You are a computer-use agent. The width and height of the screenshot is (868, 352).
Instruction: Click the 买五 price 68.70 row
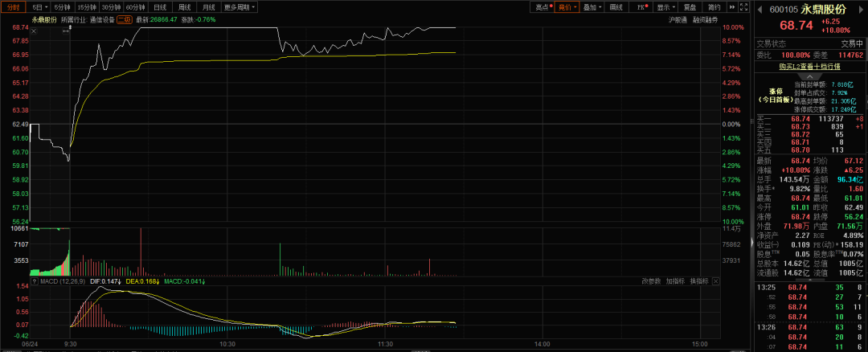(x=810, y=149)
